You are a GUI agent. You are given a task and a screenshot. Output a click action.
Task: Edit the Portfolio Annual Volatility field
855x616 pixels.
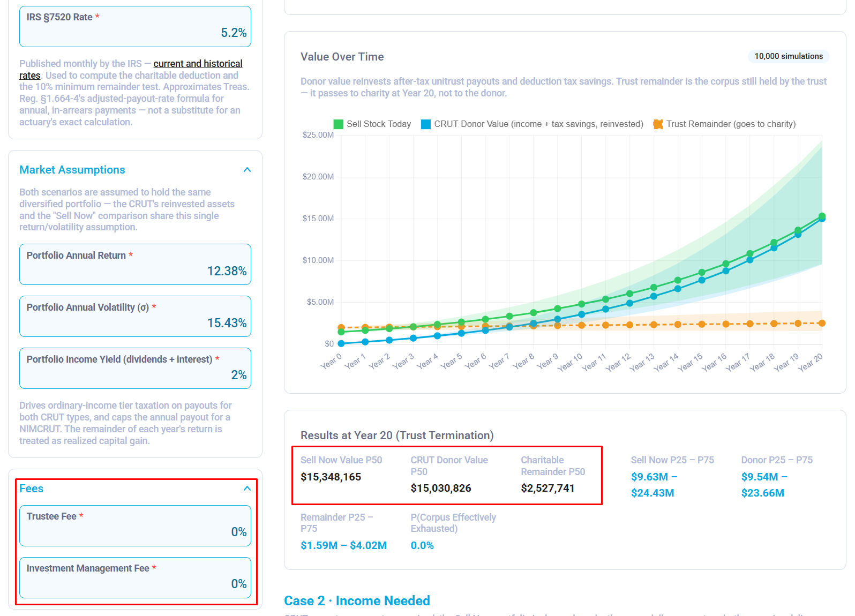click(135, 317)
